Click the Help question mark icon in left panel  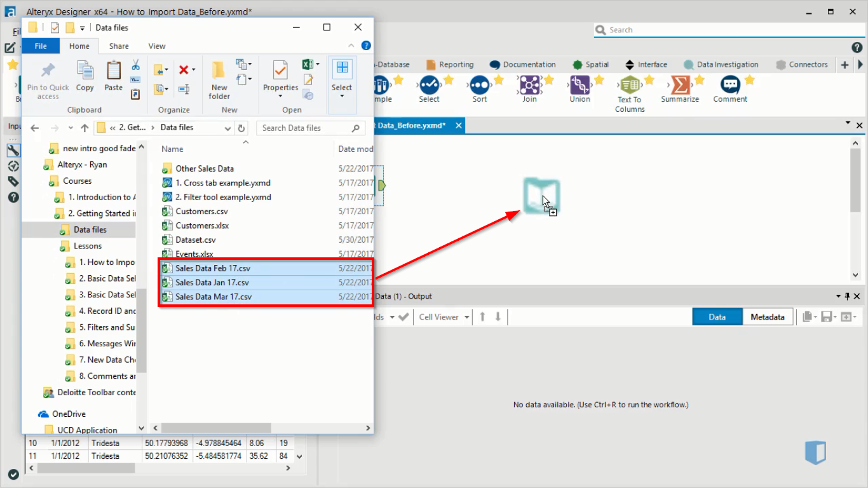pos(14,197)
